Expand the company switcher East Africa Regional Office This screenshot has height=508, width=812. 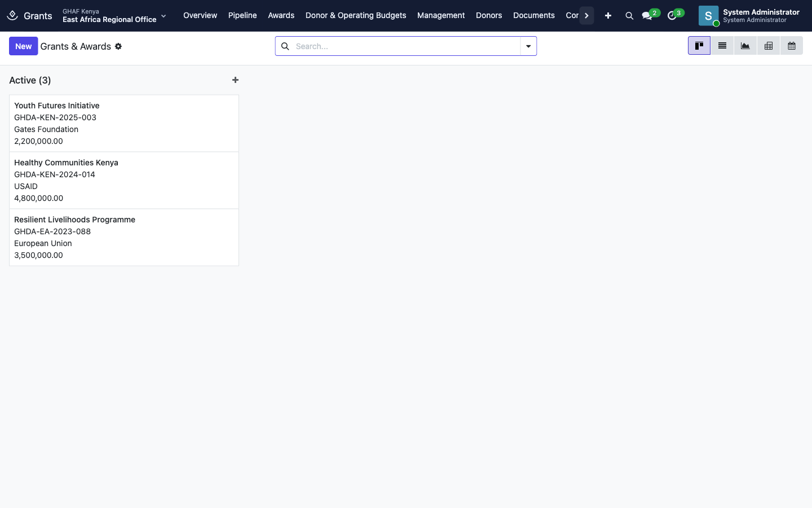tap(114, 16)
